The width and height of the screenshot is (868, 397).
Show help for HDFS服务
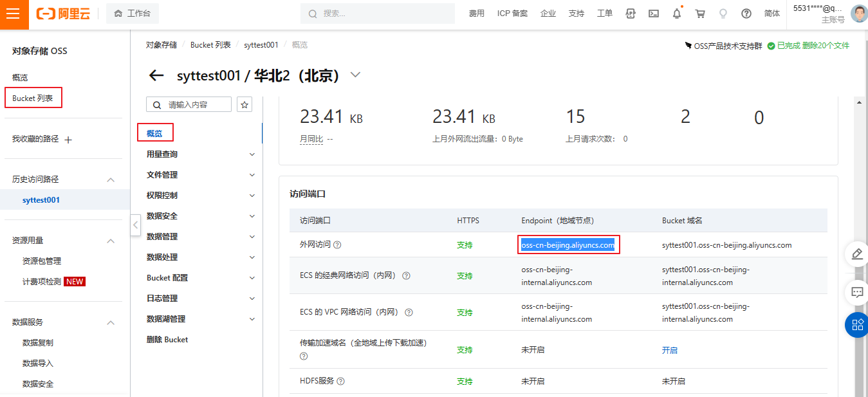[340, 381]
